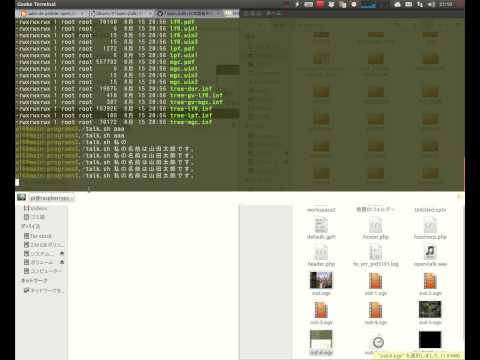Viewport: 480px width, 360px height.
Task: Select the out-5.ogv video thumbnail
Action: 430,309
